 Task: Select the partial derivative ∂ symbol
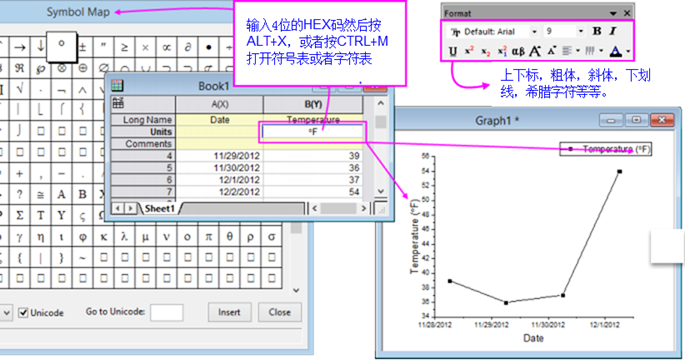[x=187, y=47]
